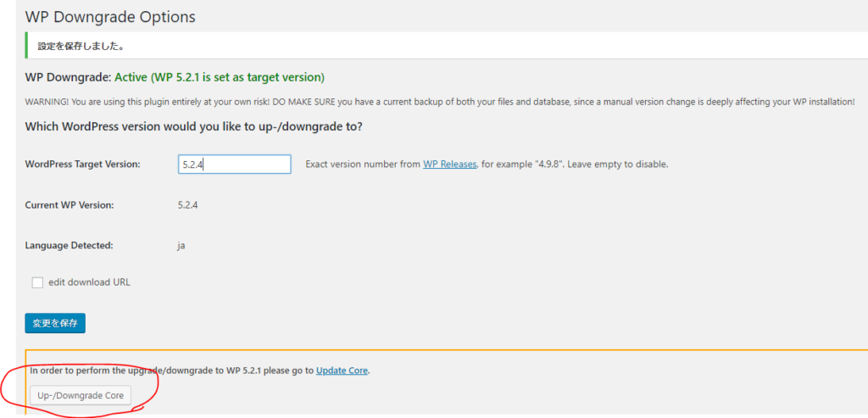Click the Language Detected value ja

181,245
